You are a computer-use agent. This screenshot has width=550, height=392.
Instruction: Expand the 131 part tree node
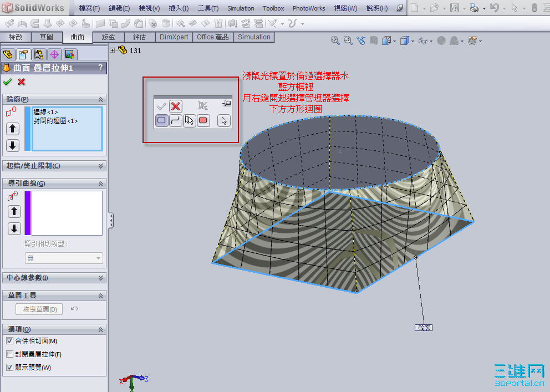[113, 50]
